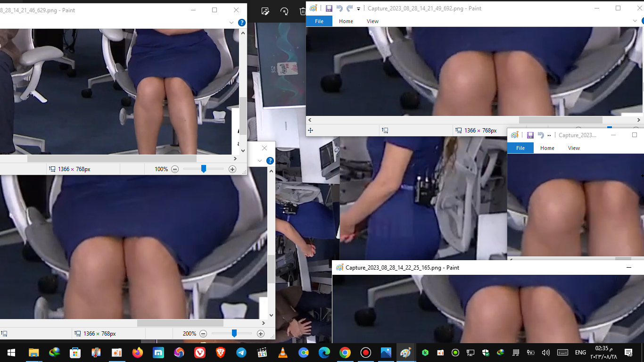This screenshot has height=362, width=644.
Task: Expand the ribbon chevron in the top-left Paint window
Action: (x=231, y=23)
